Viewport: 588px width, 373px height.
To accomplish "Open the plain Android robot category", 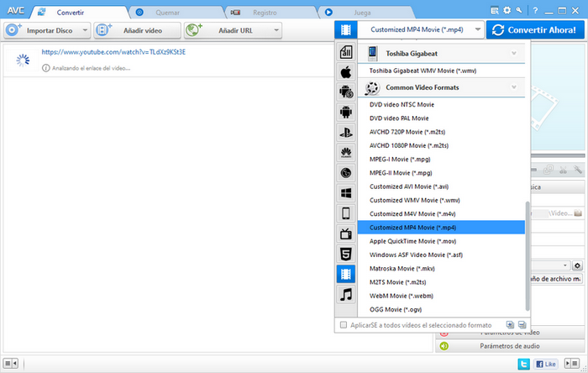I will 346,112.
